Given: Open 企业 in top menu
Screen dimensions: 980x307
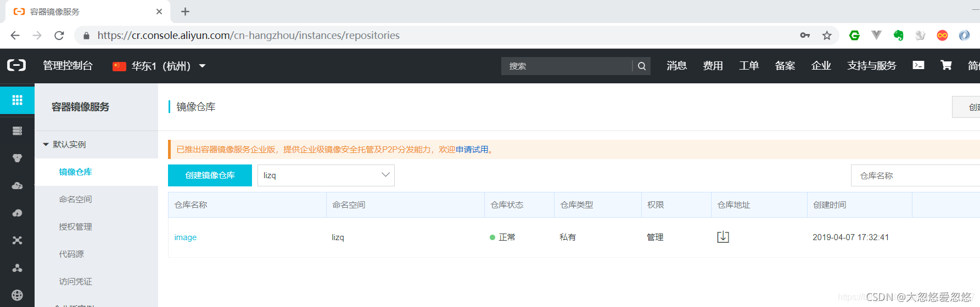Looking at the screenshot, I should click(821, 66).
